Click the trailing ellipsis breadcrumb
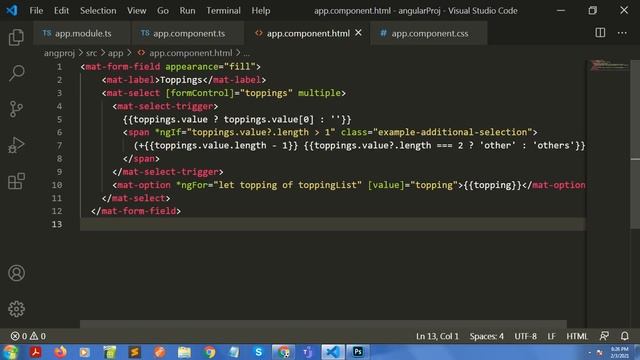The image size is (640, 360). tap(247, 53)
